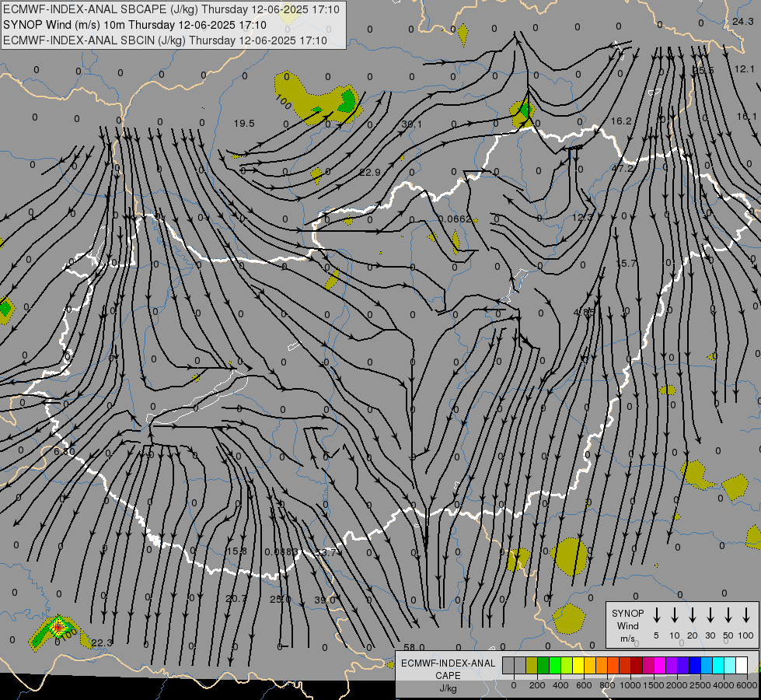The image size is (761, 700).
Task: Click the map value 24.3
Action: [x=742, y=21]
